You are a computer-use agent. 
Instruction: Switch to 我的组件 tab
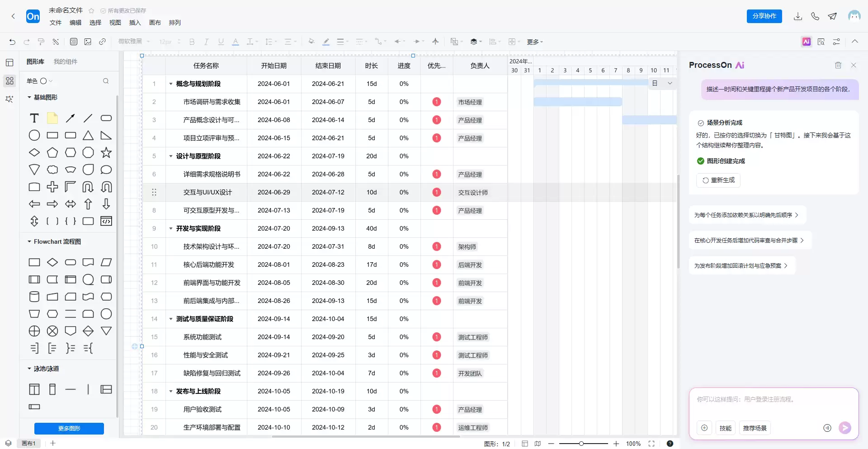(66, 61)
